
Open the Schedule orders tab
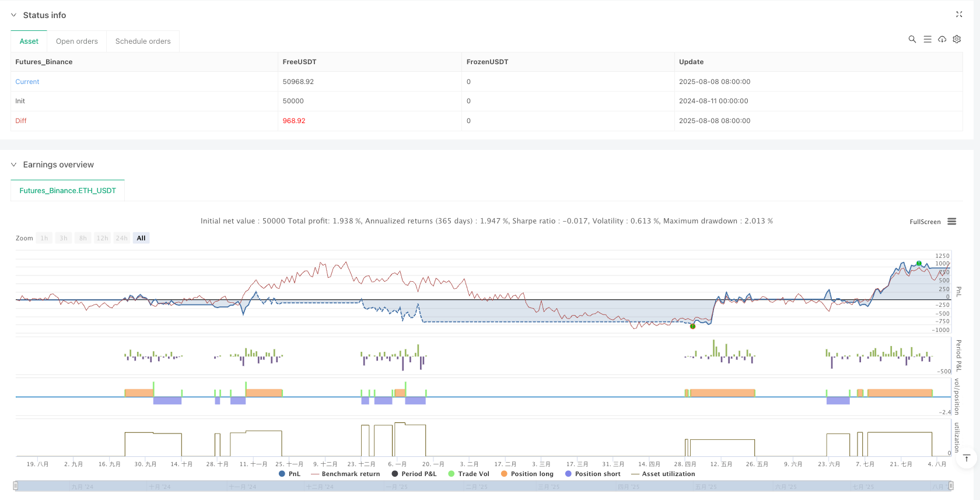click(x=143, y=41)
